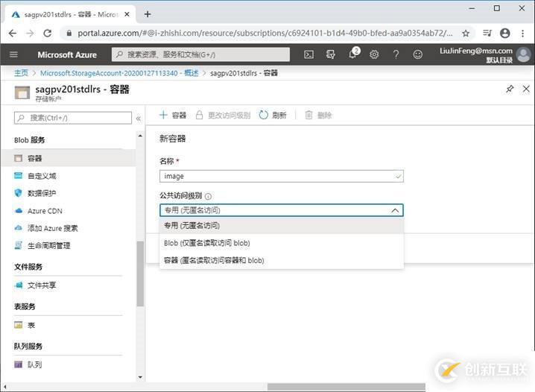The image size is (535, 392).
Task: Open the Azure hamburger portal menu
Action: click(x=13, y=54)
